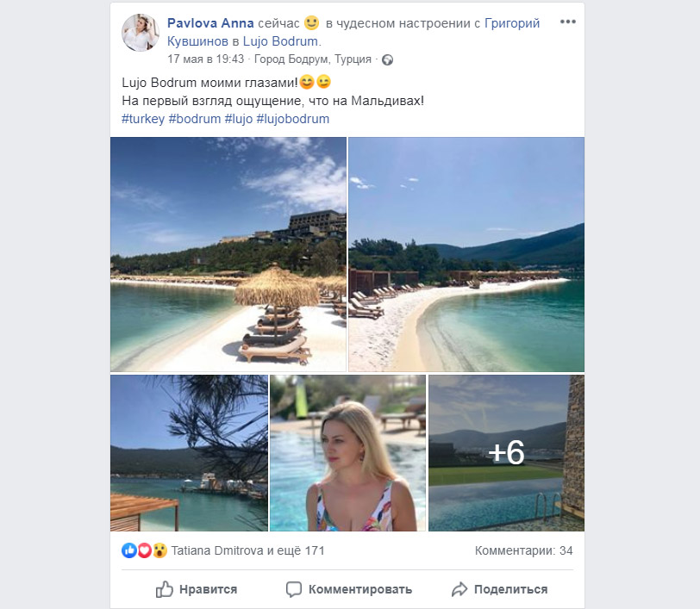This screenshot has width=700, height=609.
Task: Click the public privacy globe icon
Action: (x=387, y=59)
